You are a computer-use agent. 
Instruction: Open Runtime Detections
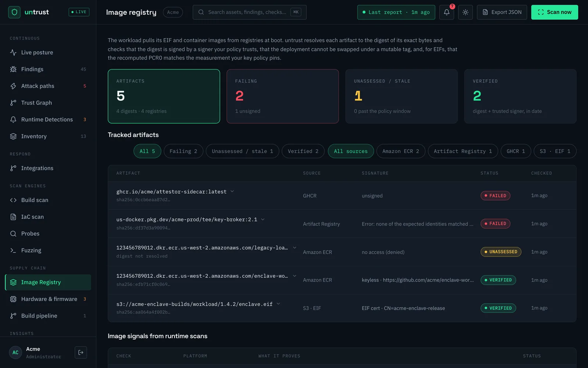[48, 120]
